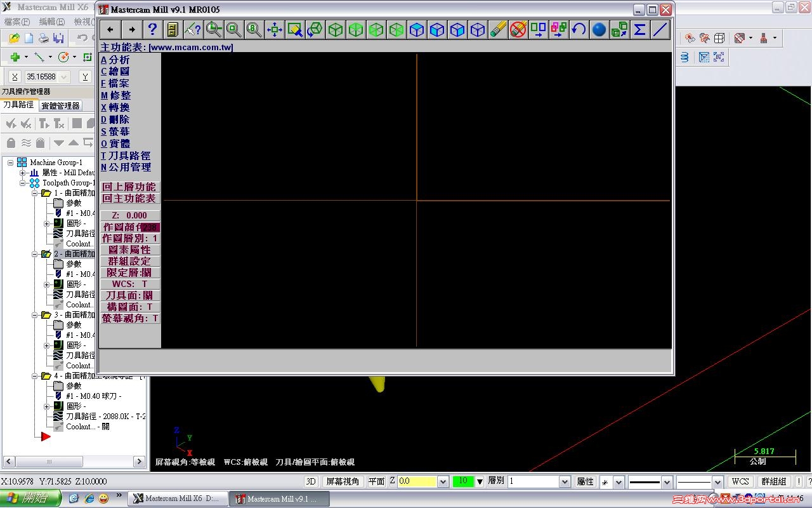Screen dimensions: 812x508
Task: Toggle 限定層:關 level limit setting
Action: click(130, 272)
